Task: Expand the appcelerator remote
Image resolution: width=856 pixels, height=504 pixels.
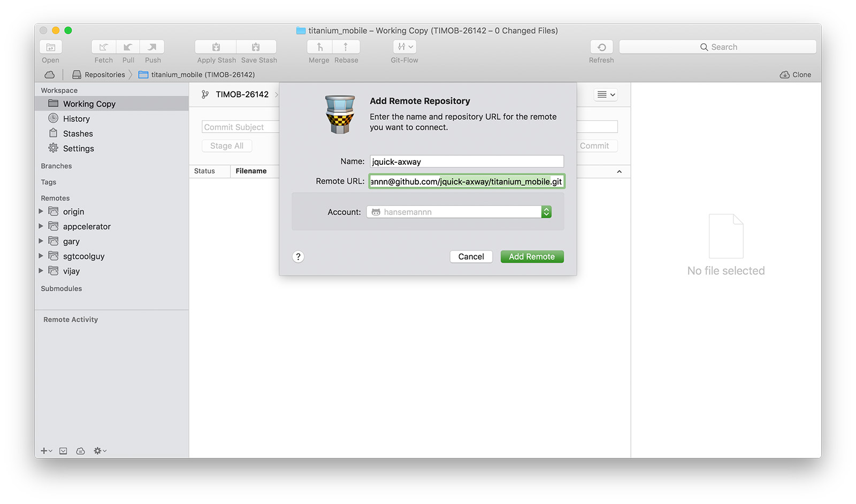Action: 41,226
